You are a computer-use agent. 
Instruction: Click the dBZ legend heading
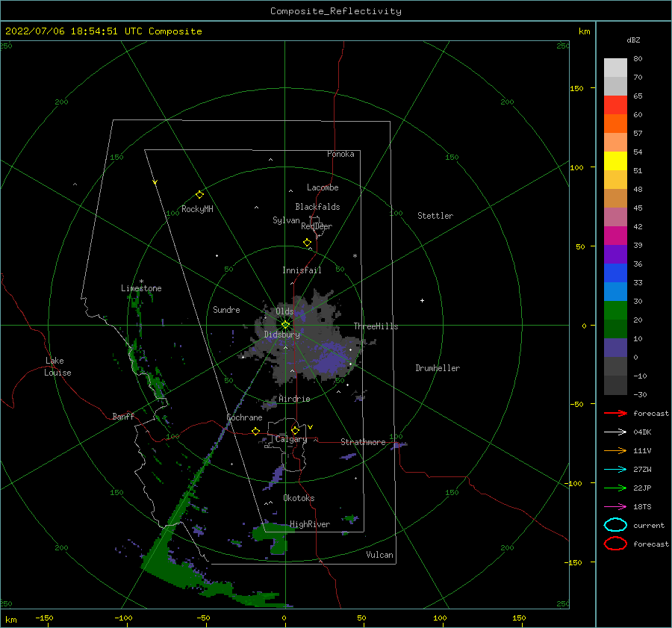(633, 40)
